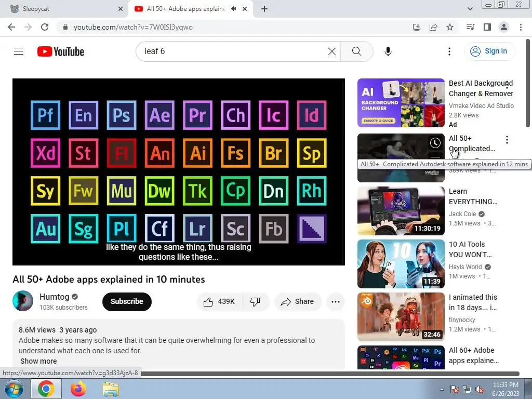The width and height of the screenshot is (532, 399).
Task: Open the YouTube hamburger guide menu
Action: tap(19, 51)
